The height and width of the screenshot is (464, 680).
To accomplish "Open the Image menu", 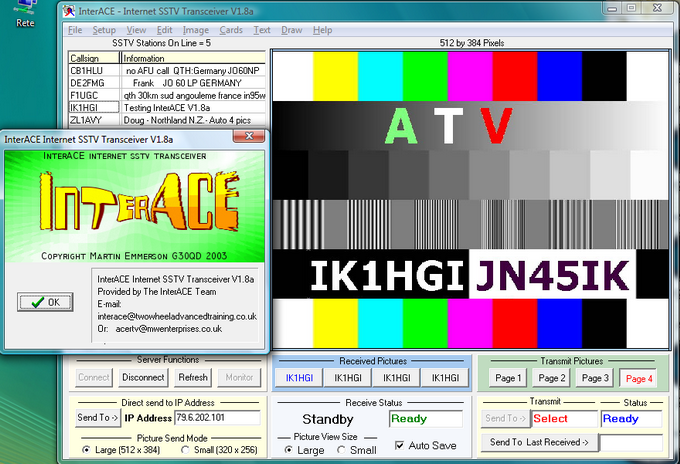I will coord(196,30).
